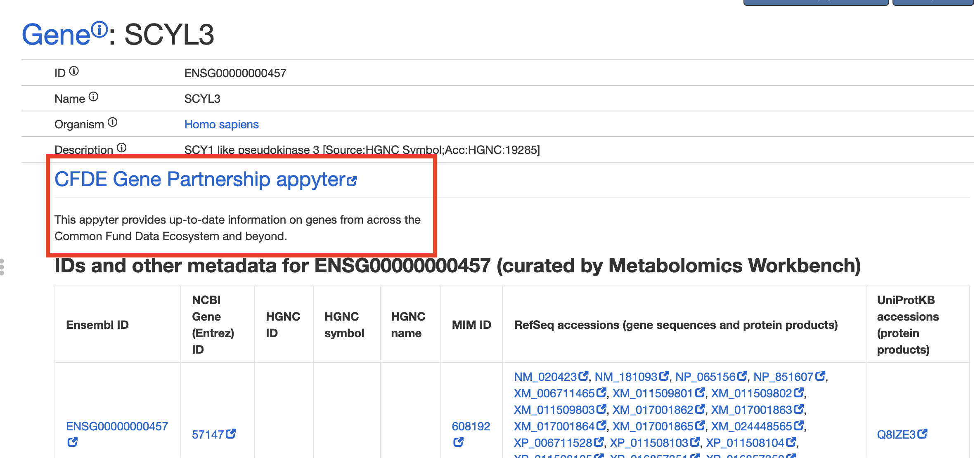Click external link icon next to 57147
The height and width of the screenshot is (458, 980).
pyautogui.click(x=231, y=434)
